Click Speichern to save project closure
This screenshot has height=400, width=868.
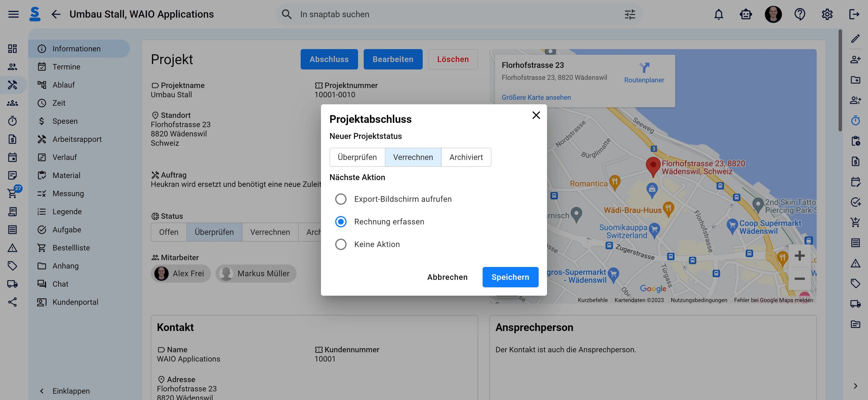510,277
